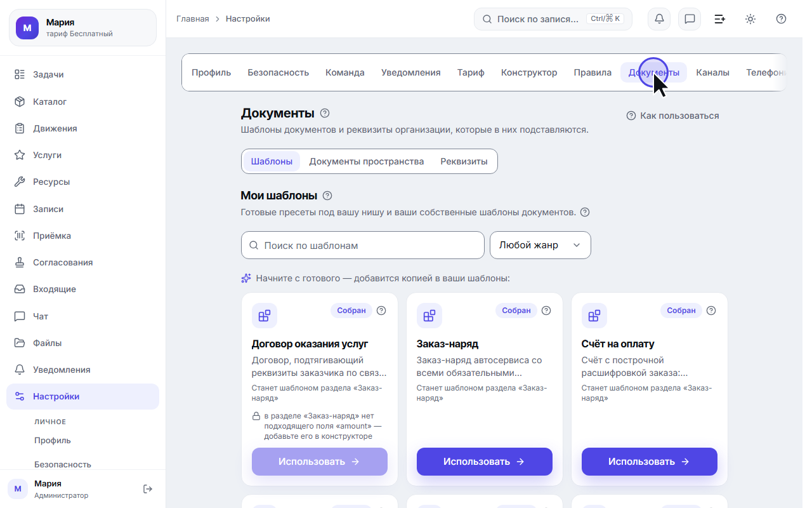Open Каталог in the sidebar

tap(82, 102)
